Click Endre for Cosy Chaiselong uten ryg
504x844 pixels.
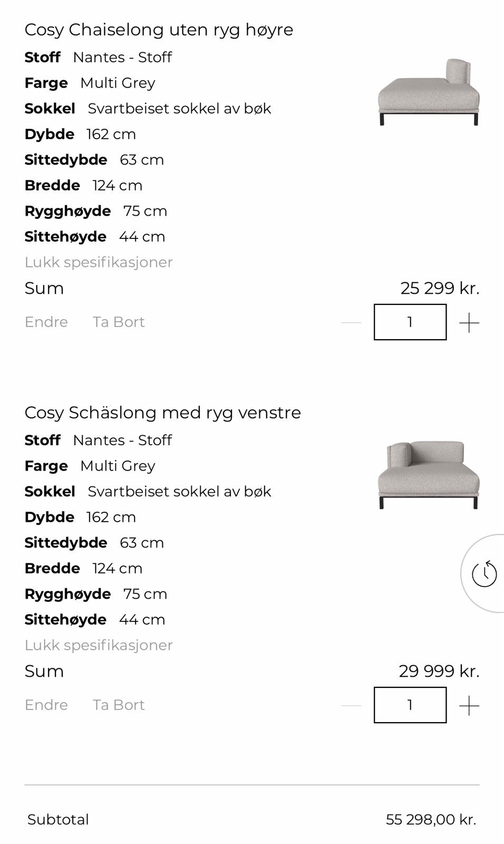coord(46,322)
